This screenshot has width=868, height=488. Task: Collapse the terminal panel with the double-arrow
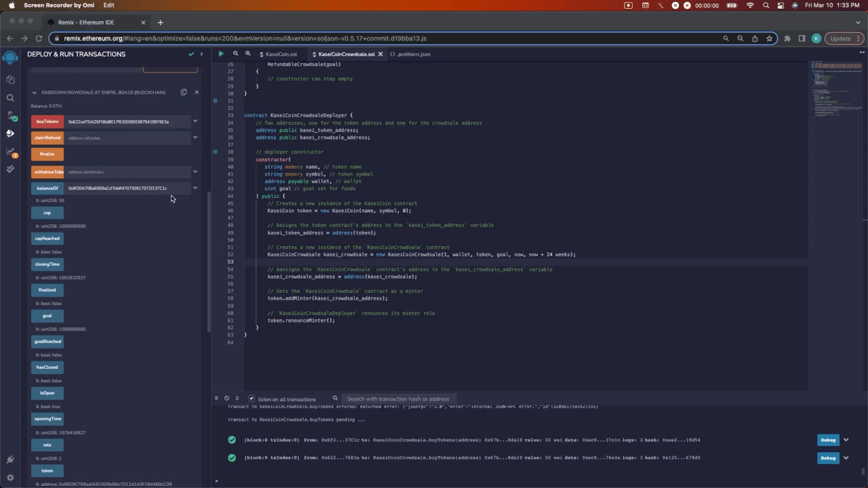coord(216,399)
